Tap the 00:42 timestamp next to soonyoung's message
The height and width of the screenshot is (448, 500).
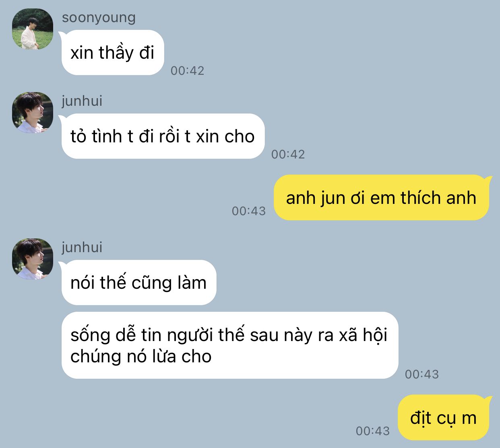[188, 71]
